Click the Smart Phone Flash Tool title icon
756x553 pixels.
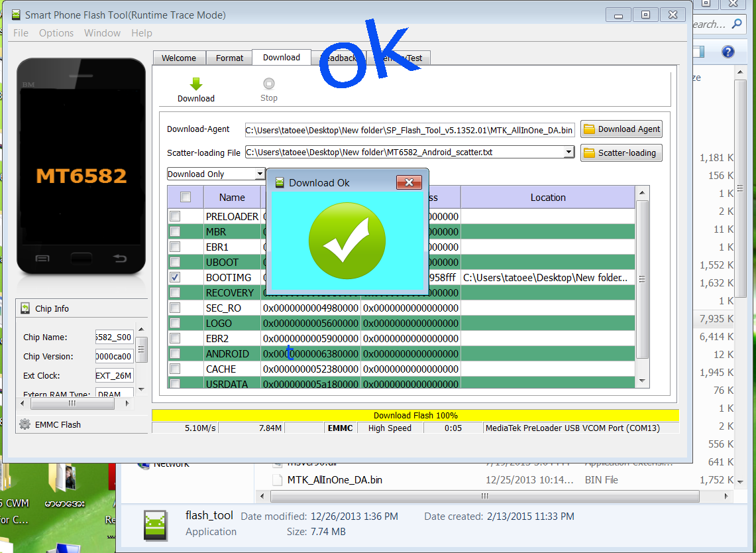click(16, 15)
